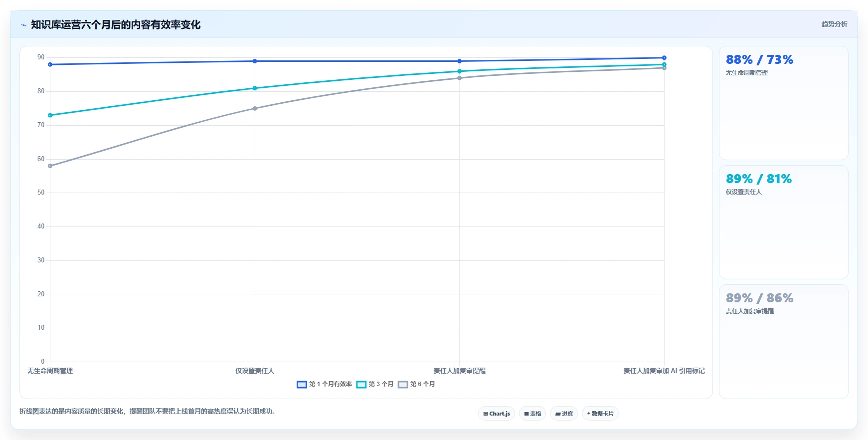This screenshot has height=440, width=868.
Task: Click the 趋势分析 label in the header
Action: pyautogui.click(x=834, y=24)
